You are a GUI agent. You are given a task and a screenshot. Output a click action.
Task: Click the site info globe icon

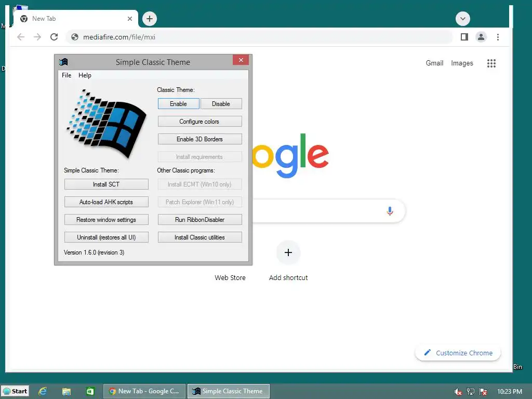pyautogui.click(x=75, y=37)
